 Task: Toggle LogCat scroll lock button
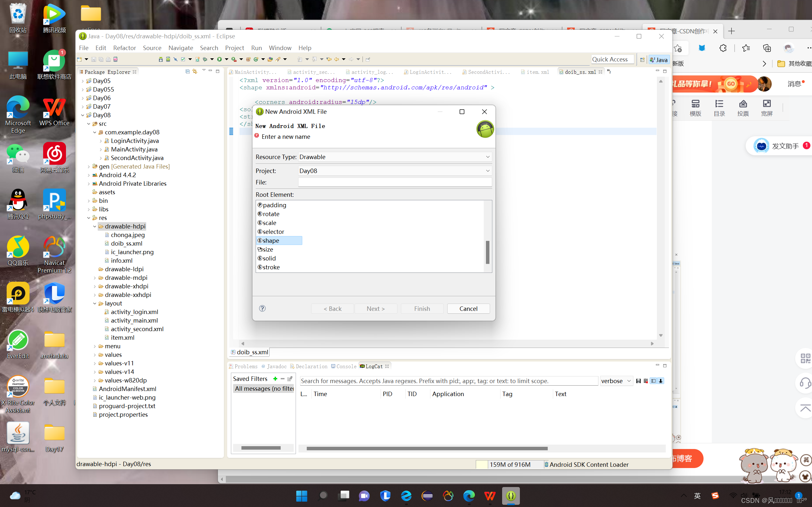point(661,381)
